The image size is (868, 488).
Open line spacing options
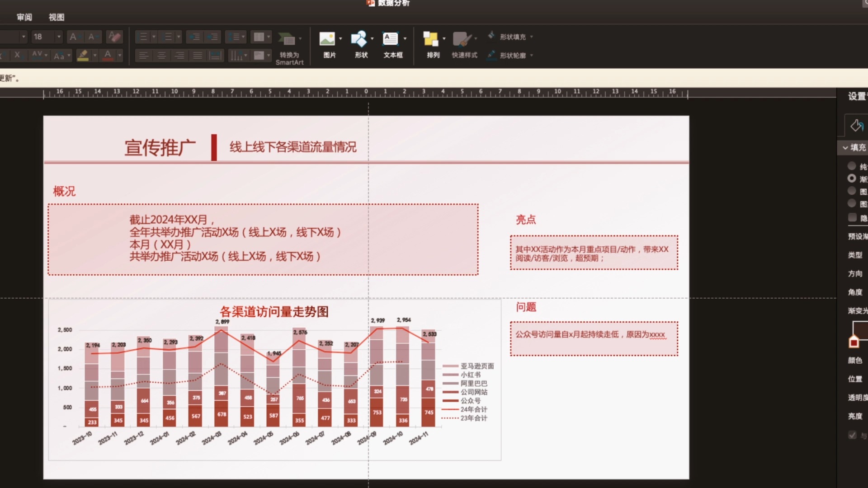click(236, 37)
